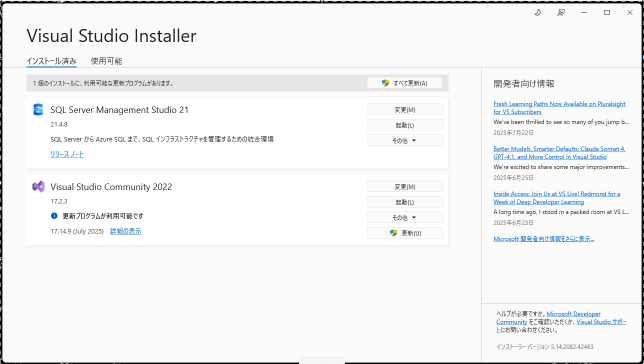Open Better Models, Smarter Defaults article link

click(559, 153)
